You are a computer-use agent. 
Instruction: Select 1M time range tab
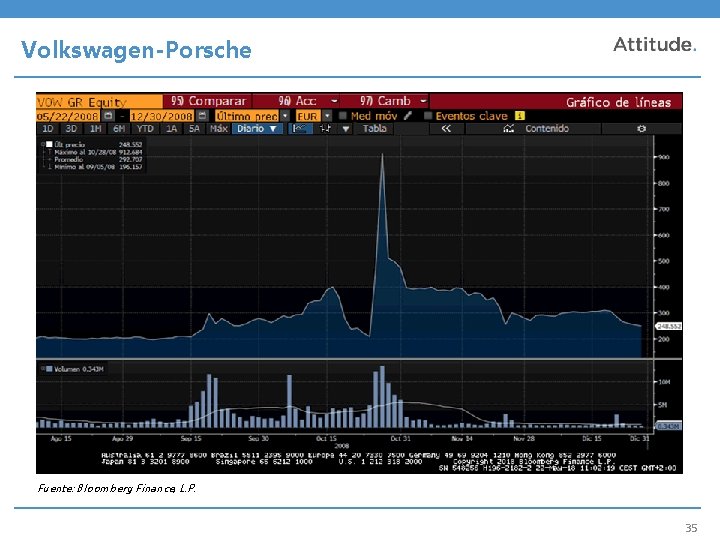(x=95, y=129)
